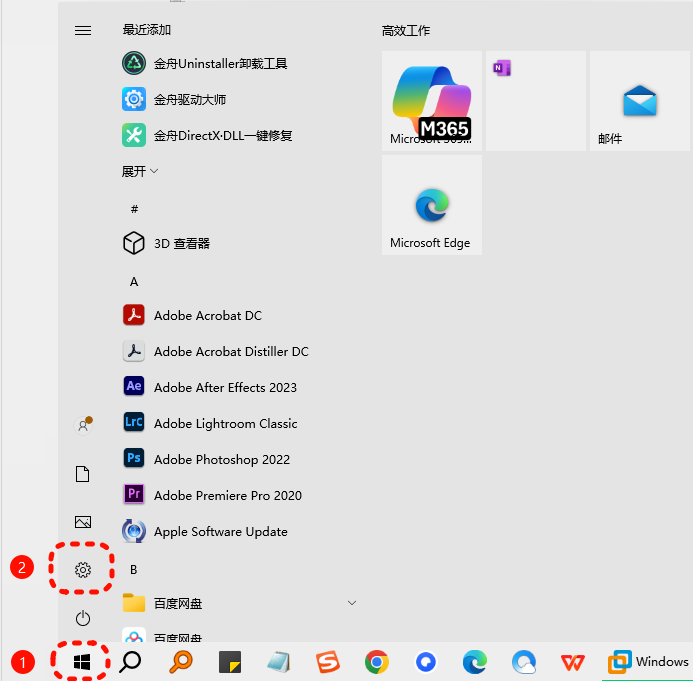Open WPS Office from taskbar
Viewport: 693px width, 681px height.
point(572,662)
